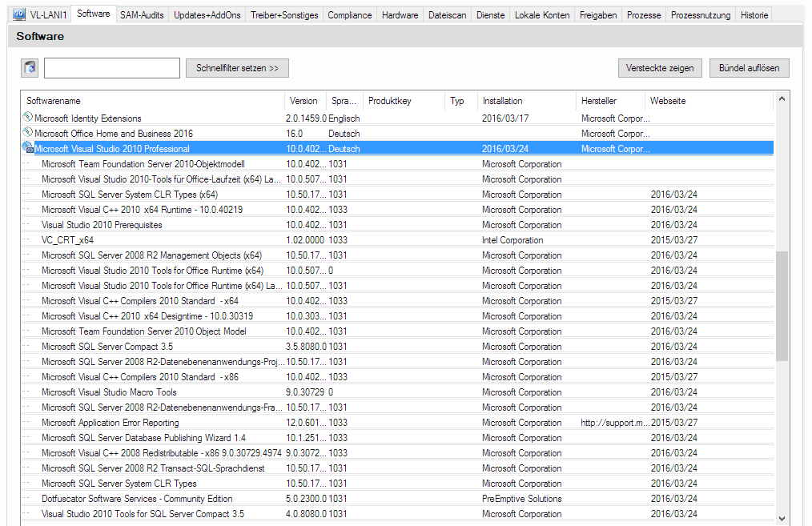
Task: Select Microsoft Team Foundation Server 2010-Objektmodell
Action: [398, 163]
